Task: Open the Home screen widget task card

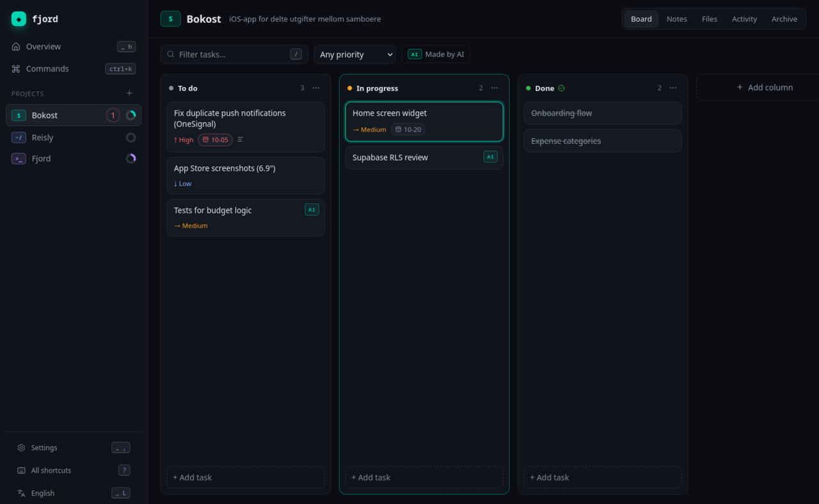Action: click(424, 122)
